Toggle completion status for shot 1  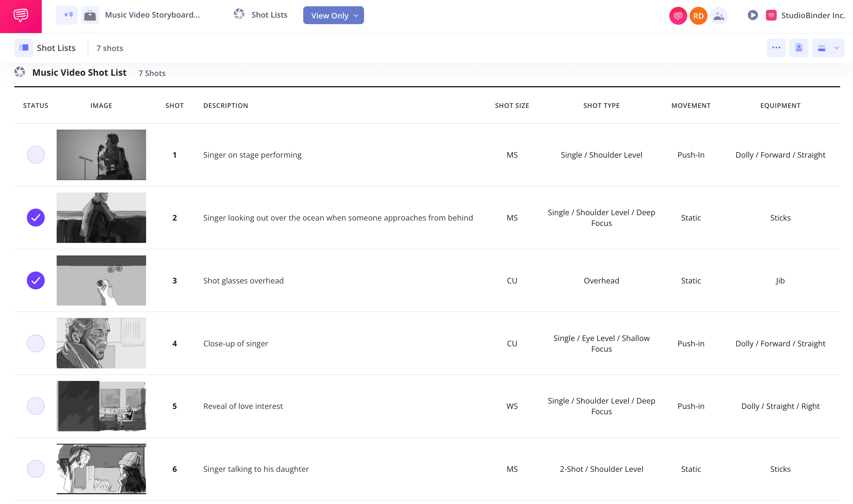point(35,155)
